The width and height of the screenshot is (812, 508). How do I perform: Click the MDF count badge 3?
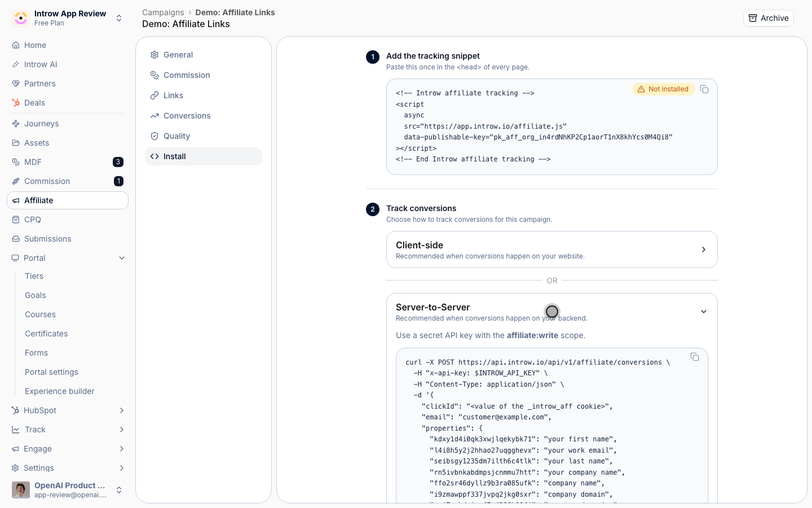point(118,162)
